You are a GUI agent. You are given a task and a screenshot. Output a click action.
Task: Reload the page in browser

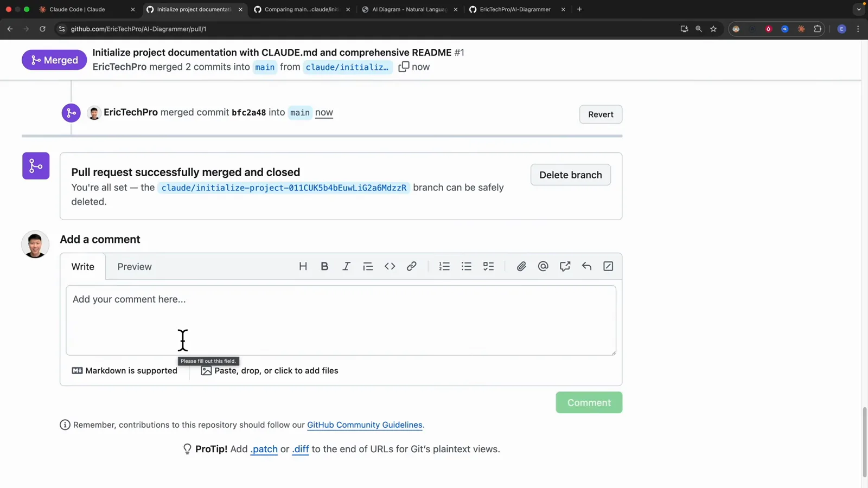click(42, 29)
